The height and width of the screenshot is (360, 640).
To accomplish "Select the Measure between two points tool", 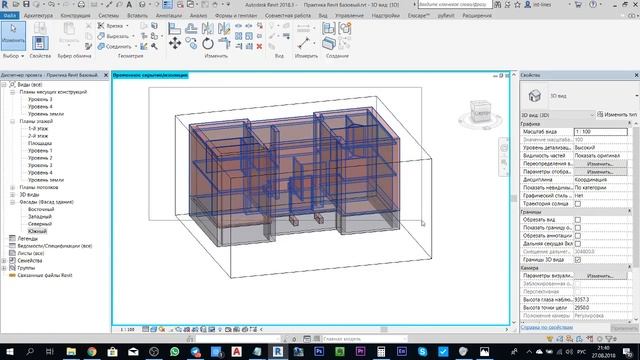I will 303,43.
